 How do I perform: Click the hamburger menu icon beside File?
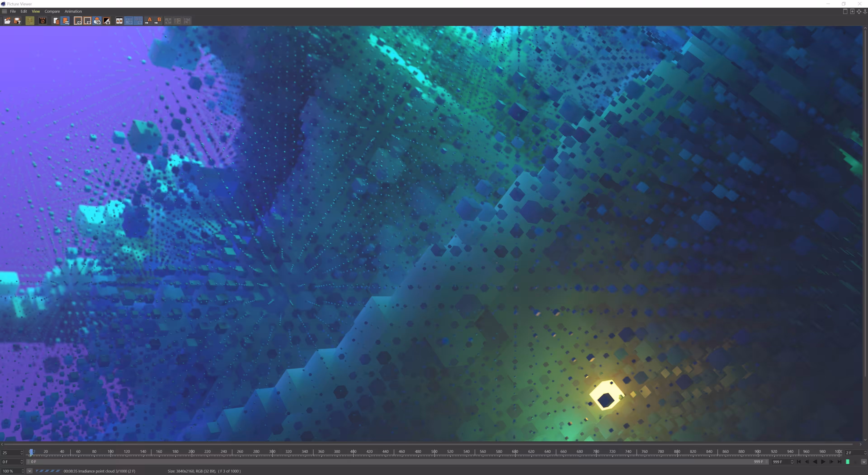point(4,12)
